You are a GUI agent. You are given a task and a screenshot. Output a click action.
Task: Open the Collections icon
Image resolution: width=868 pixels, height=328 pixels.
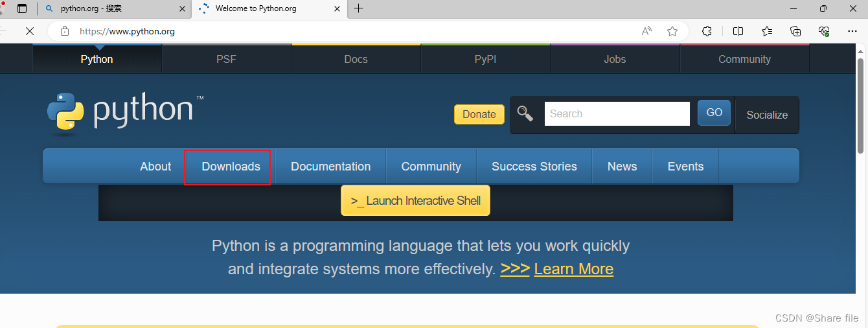[x=795, y=31]
